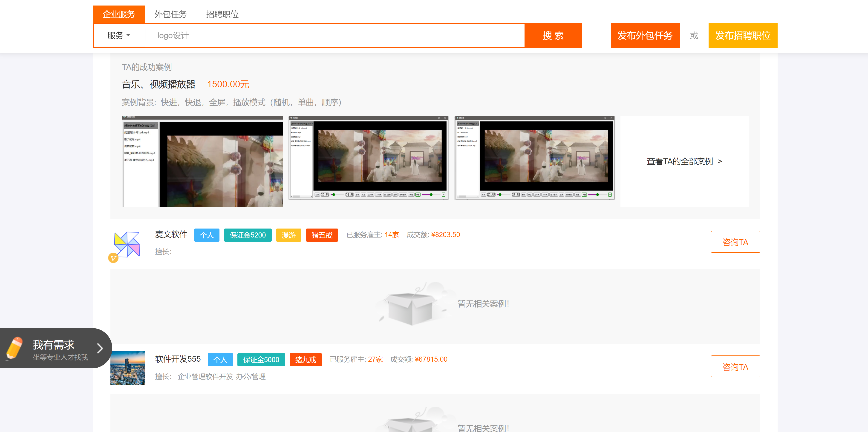Click 发布外包任务 button
Viewport: 868px width, 432px height.
(645, 35)
